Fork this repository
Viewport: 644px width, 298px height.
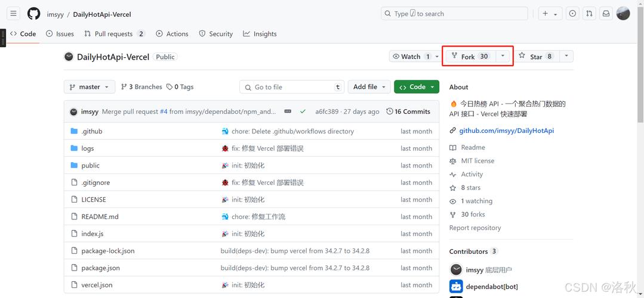[x=471, y=56]
